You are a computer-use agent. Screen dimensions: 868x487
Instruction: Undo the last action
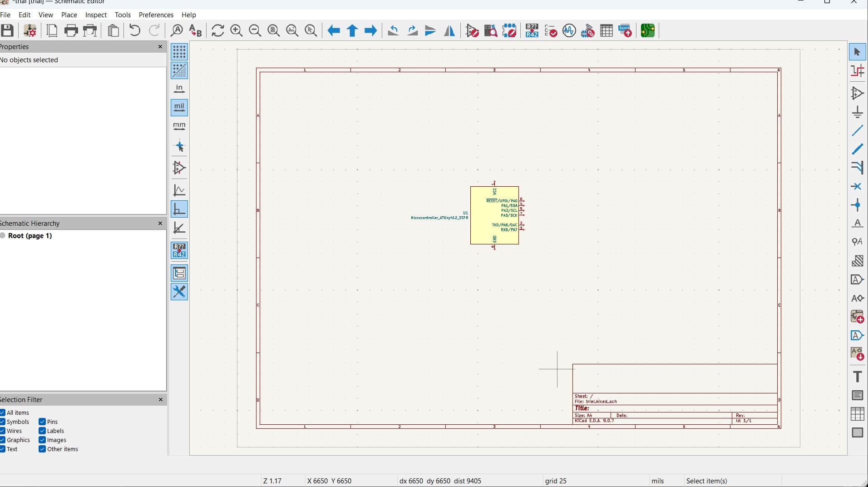135,30
